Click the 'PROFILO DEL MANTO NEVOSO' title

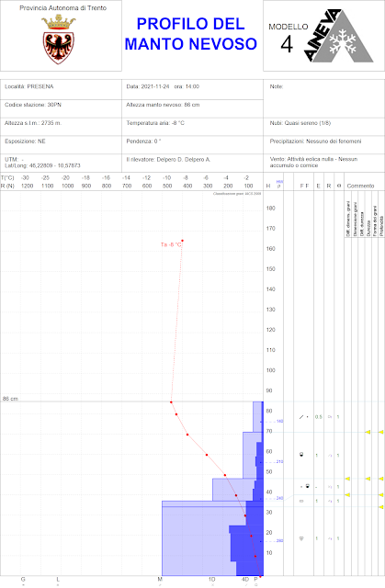tap(191, 34)
